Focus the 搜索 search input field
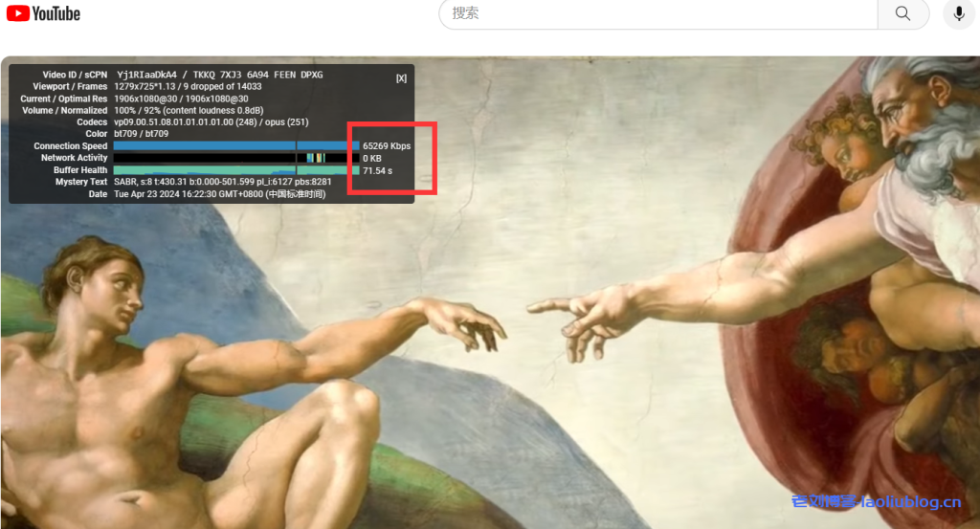The width and height of the screenshot is (980, 529). pos(660,13)
